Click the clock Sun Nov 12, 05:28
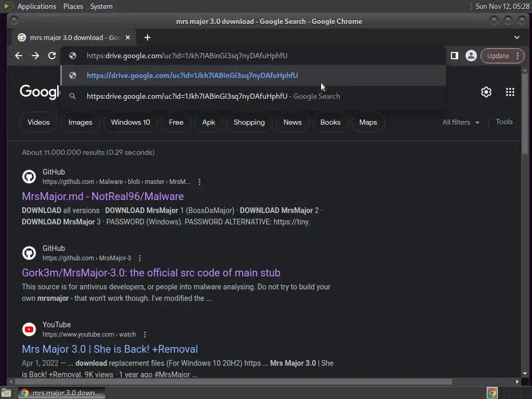Screen dimensions: 532x399 tap(502, 6)
